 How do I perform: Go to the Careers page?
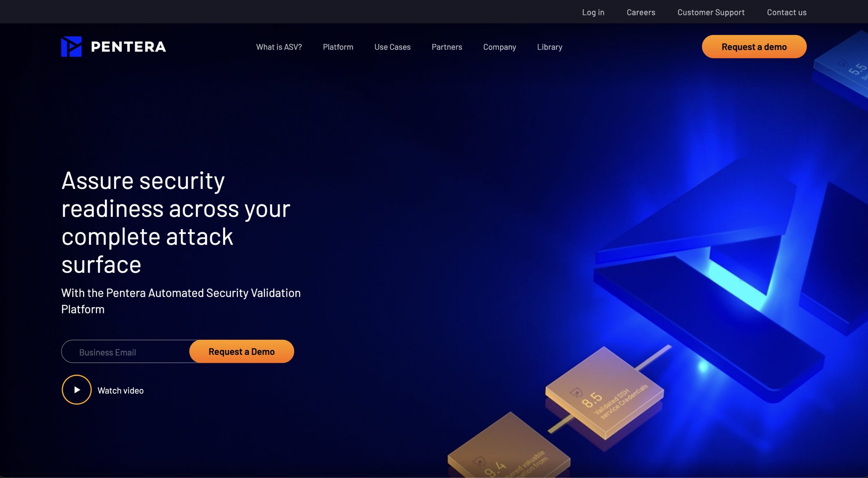tap(641, 12)
